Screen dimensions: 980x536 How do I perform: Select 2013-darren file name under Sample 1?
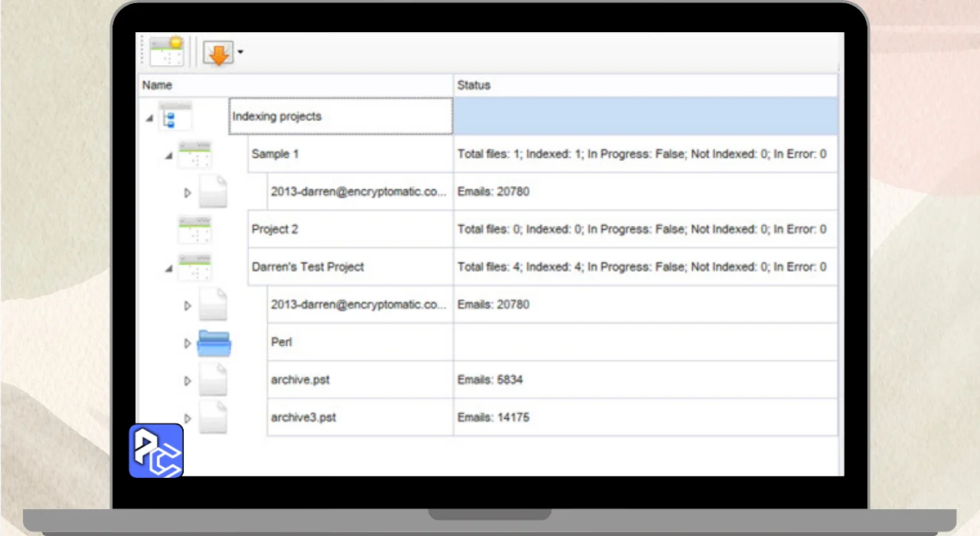pos(358,191)
